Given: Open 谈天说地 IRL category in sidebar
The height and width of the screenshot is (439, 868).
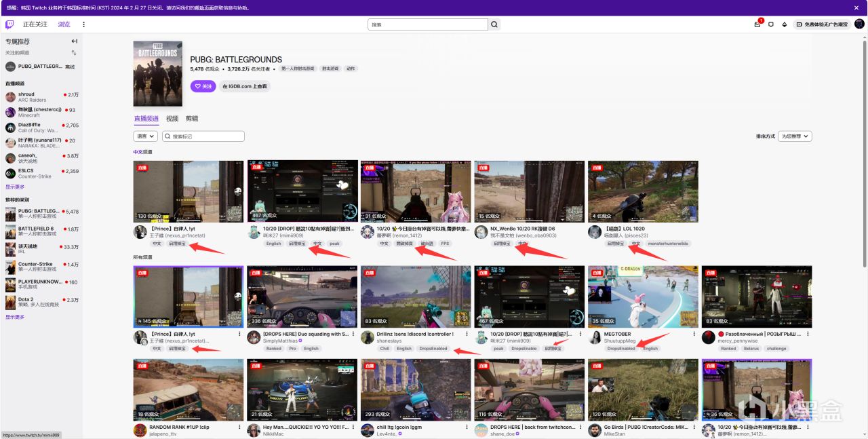Looking at the screenshot, I should (42, 250).
